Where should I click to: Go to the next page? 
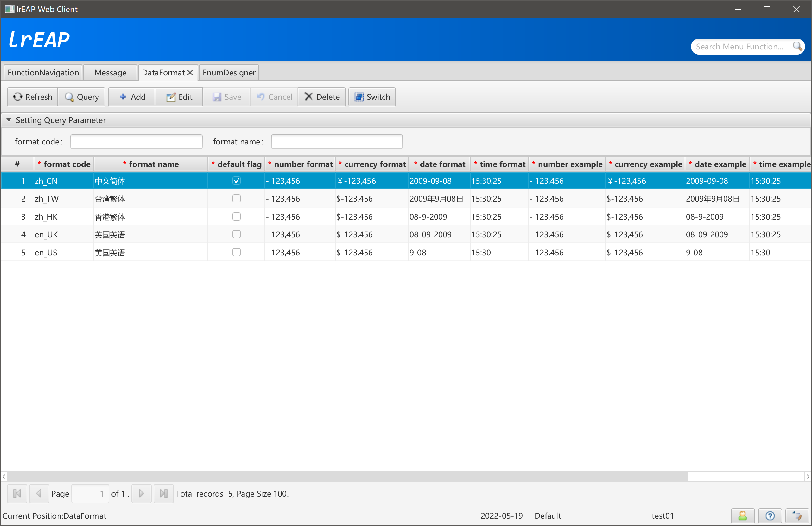point(141,494)
